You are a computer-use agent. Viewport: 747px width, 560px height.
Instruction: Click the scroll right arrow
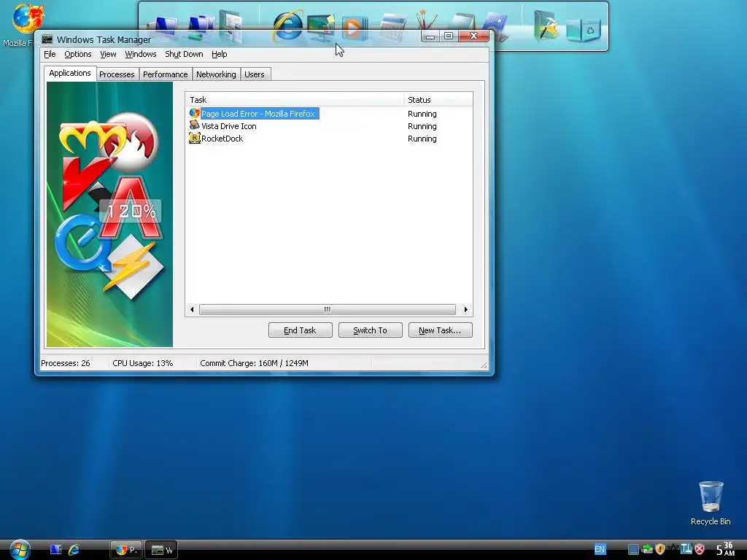tap(465, 309)
